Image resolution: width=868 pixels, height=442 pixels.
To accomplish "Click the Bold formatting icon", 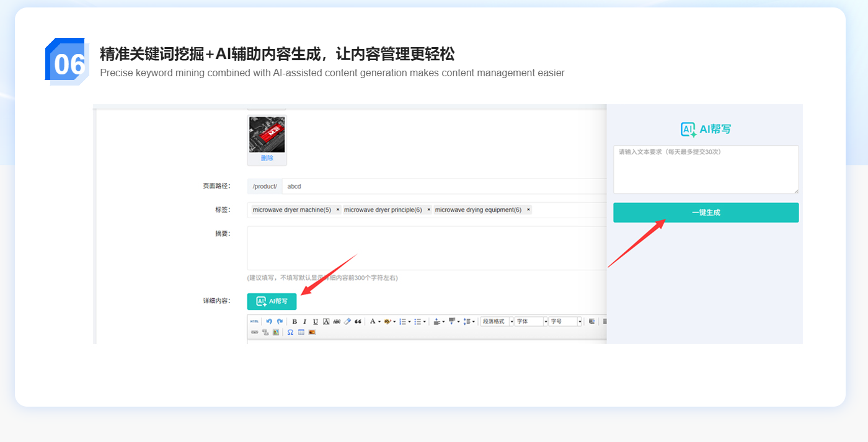I will pyautogui.click(x=294, y=322).
